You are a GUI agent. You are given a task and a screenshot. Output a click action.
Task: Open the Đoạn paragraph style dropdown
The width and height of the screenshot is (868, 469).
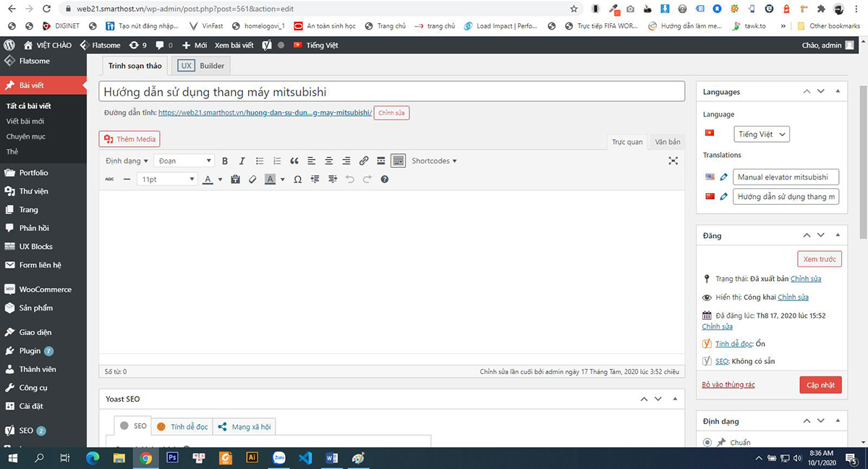click(x=185, y=161)
